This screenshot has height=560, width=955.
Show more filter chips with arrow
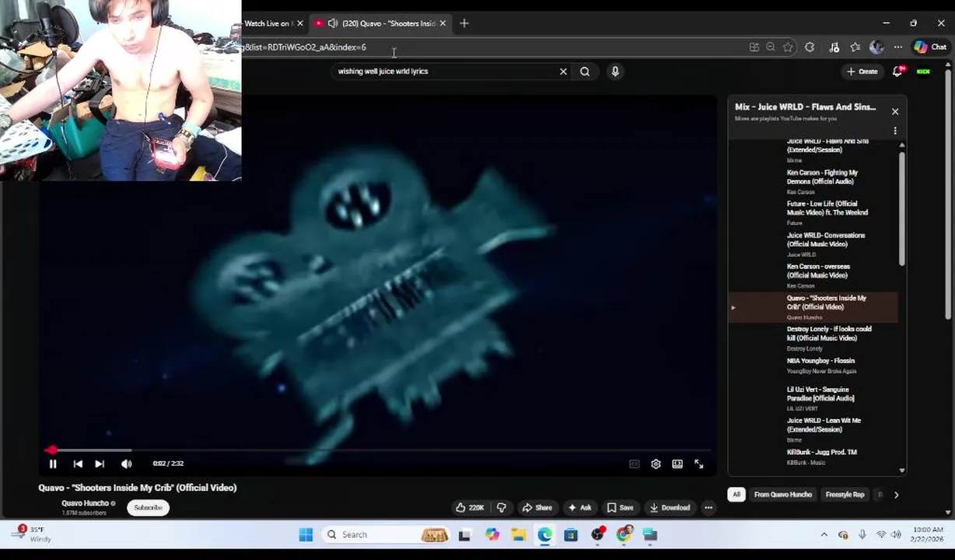click(896, 495)
